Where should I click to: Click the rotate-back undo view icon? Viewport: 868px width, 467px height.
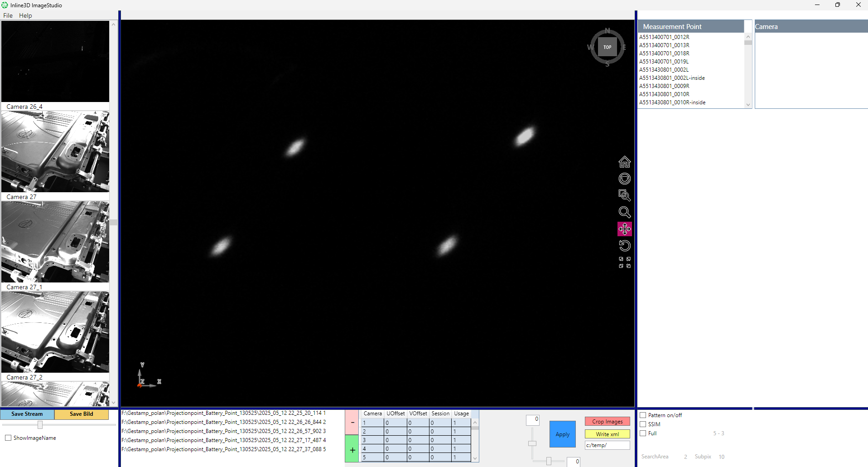tap(624, 246)
